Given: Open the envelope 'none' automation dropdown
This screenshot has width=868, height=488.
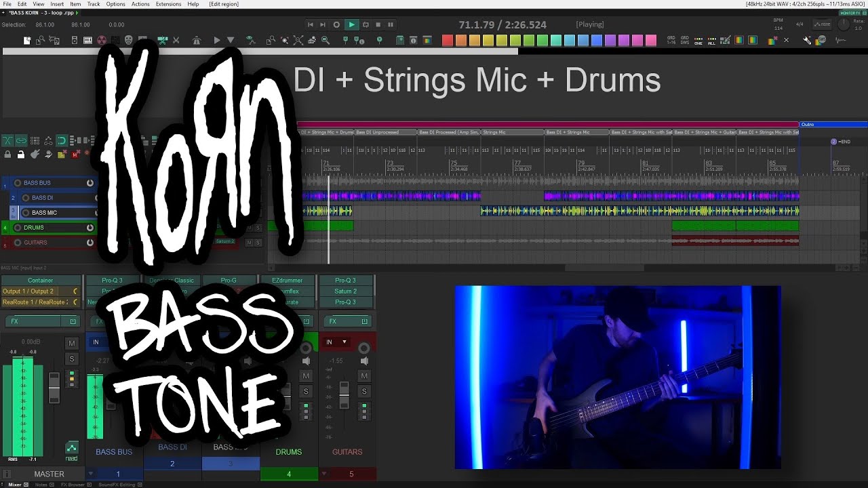Looking at the screenshot, I should point(821,24).
